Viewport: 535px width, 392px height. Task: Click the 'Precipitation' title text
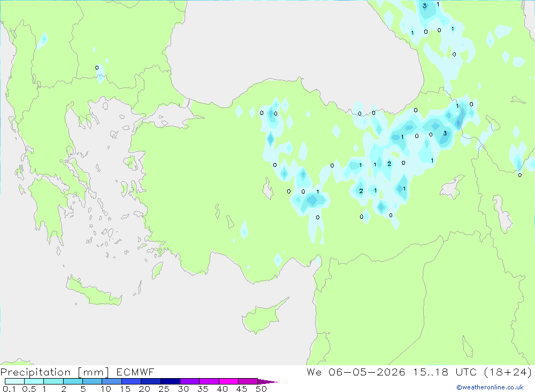point(35,372)
